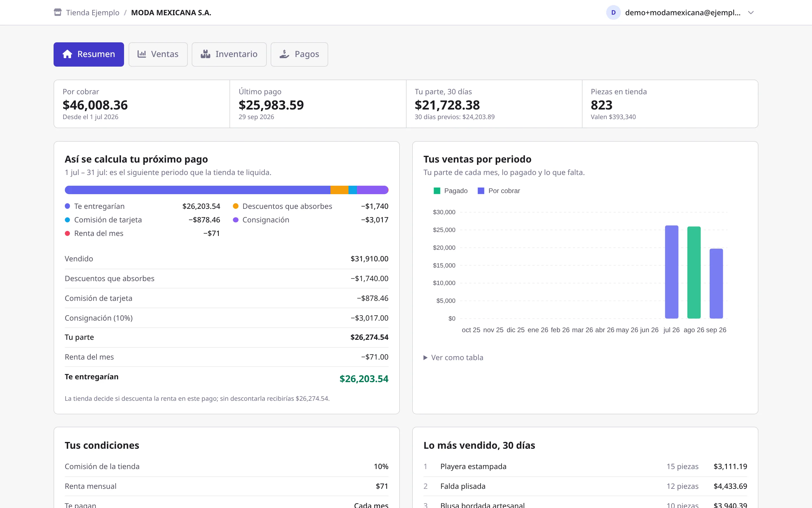812x508 pixels.
Task: Click the heading 'Tus ventas por periodo'
Action: point(477,159)
